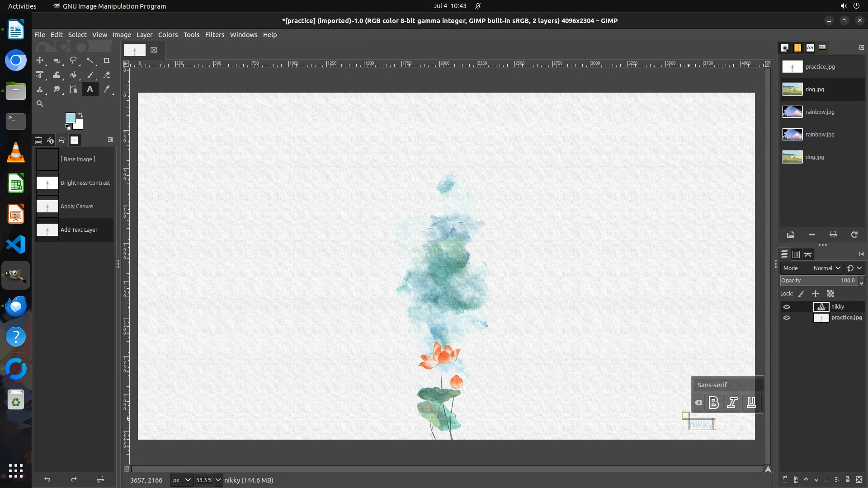Swap foreground and background colors

point(80,115)
